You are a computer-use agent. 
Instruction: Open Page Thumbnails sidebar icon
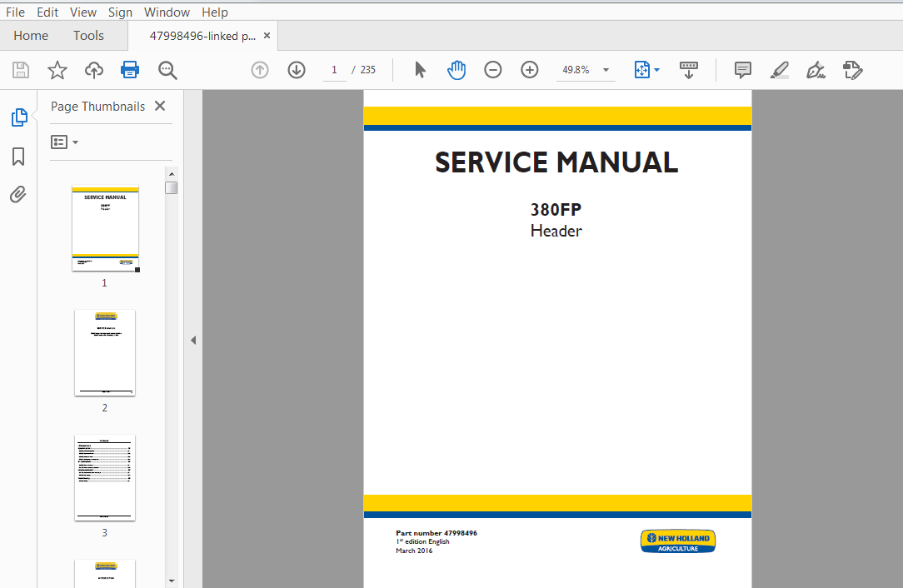pos(19,117)
